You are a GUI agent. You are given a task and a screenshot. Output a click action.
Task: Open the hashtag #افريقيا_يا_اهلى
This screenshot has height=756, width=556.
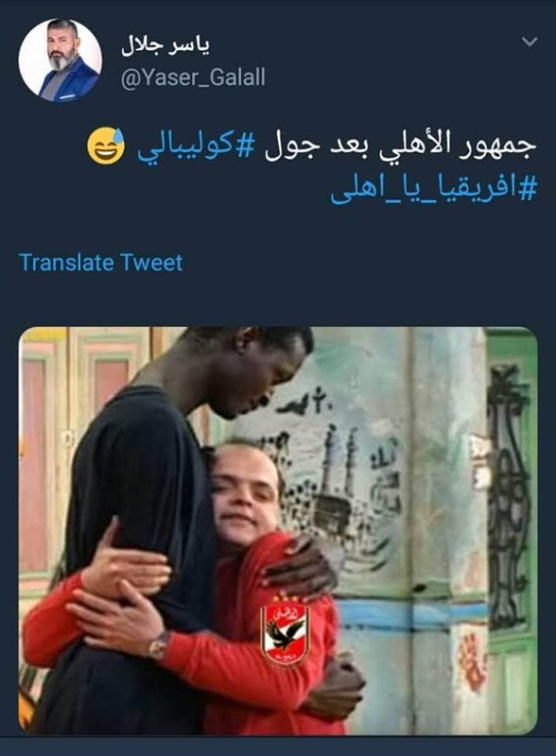(433, 191)
